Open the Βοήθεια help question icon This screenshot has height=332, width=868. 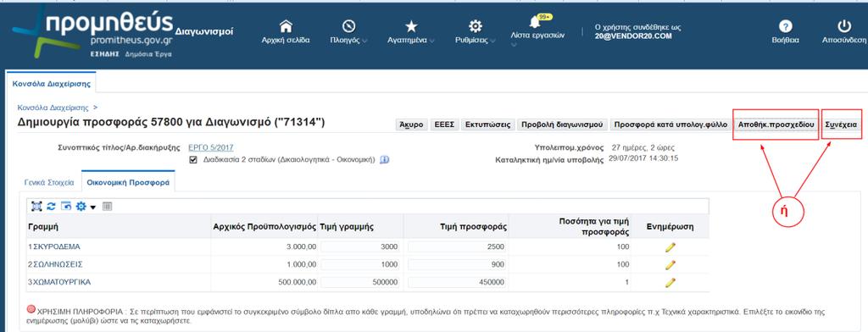(x=785, y=26)
